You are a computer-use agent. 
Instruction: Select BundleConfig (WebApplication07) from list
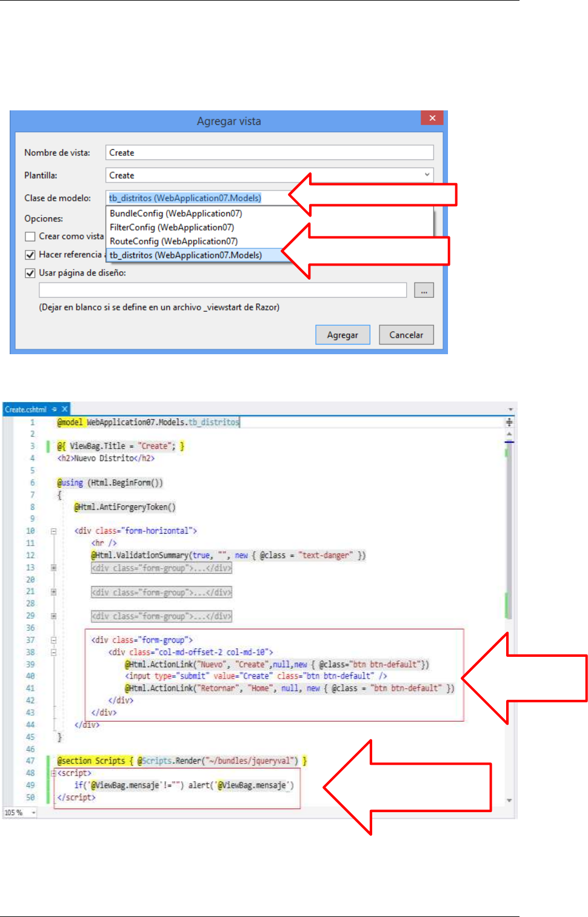click(x=176, y=213)
